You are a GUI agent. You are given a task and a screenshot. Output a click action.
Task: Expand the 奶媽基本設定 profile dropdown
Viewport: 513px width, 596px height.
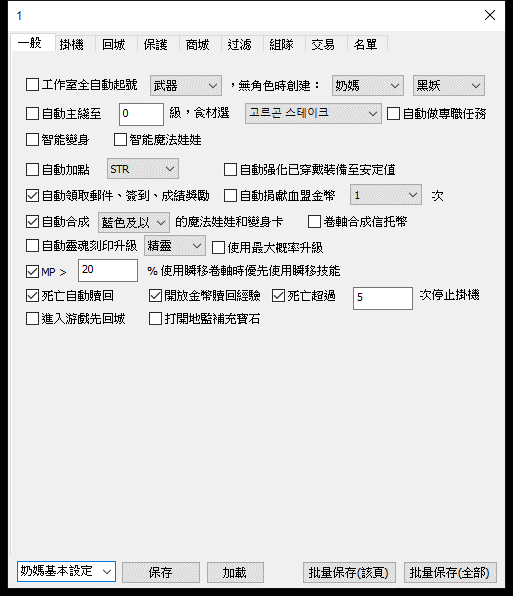66,571
